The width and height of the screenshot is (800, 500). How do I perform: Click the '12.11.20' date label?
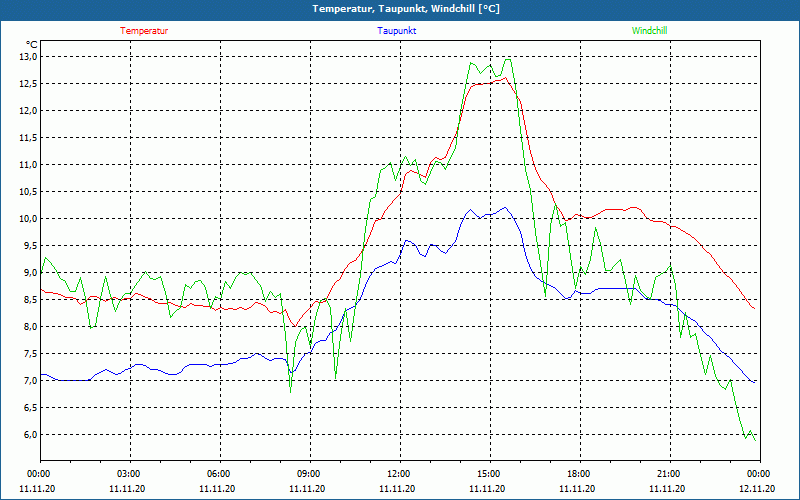coord(757,489)
